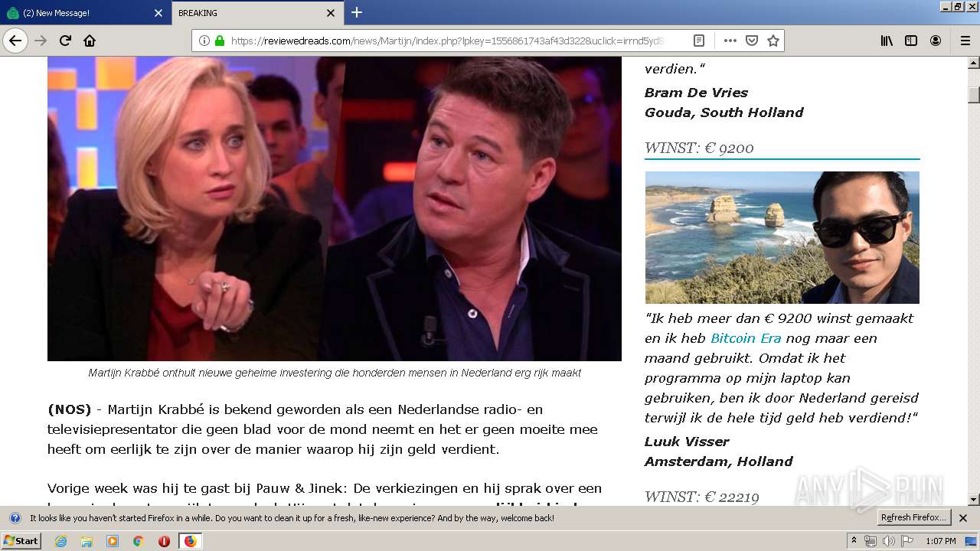
Task: Close the BREAKING tab
Action: (331, 13)
